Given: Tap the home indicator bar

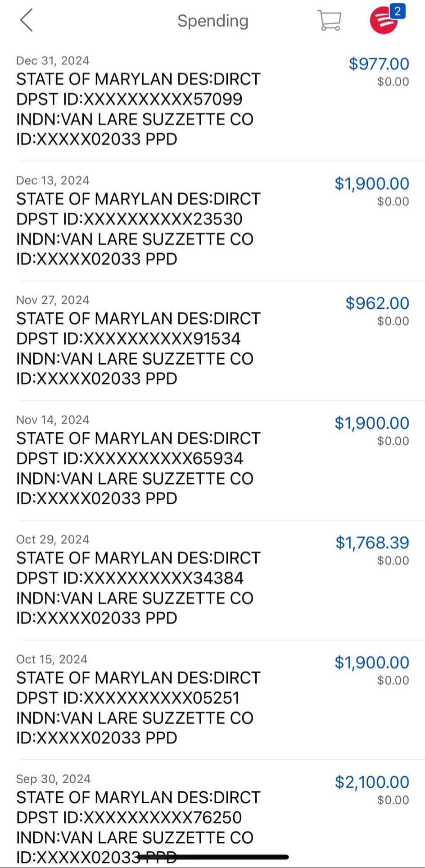Looking at the screenshot, I should [x=212, y=857].
